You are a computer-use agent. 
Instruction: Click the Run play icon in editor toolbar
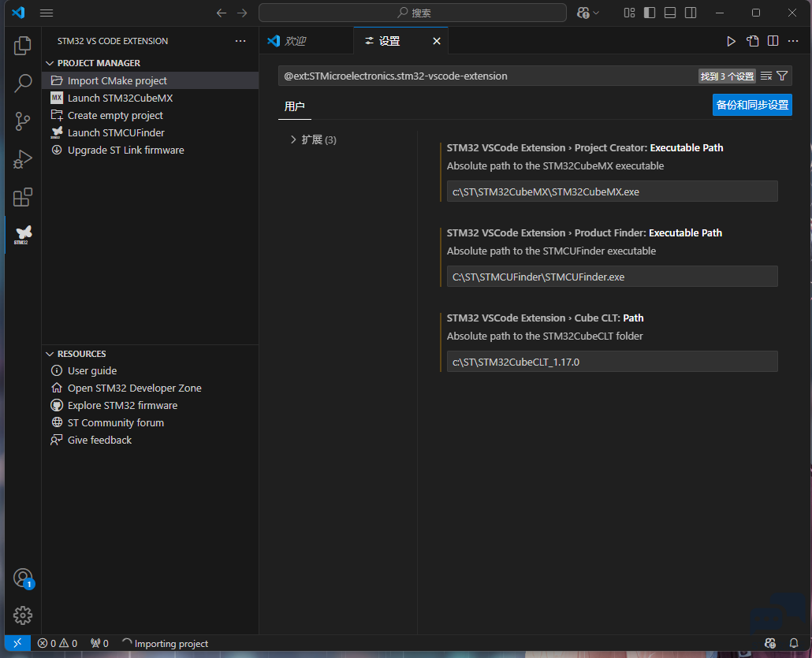(731, 41)
